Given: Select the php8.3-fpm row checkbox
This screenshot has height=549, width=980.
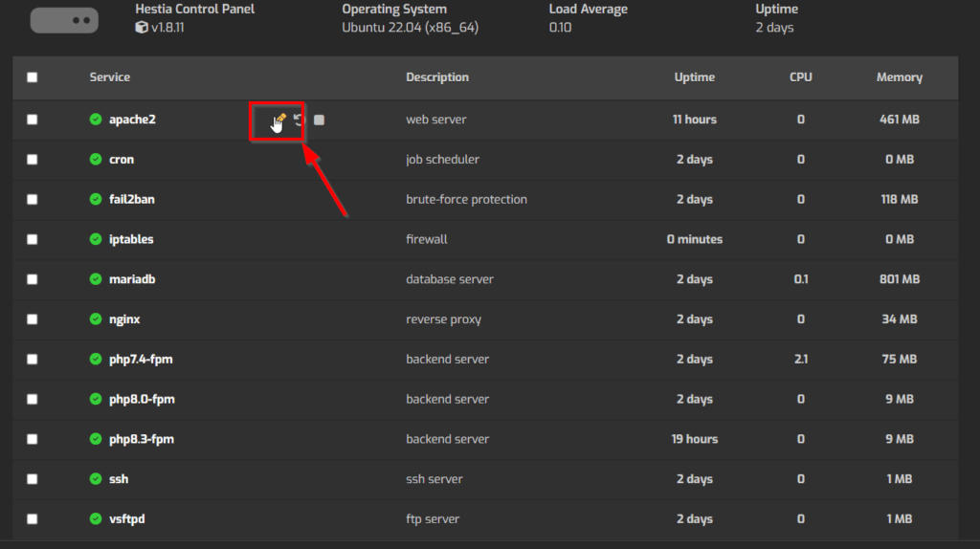Looking at the screenshot, I should point(33,439).
